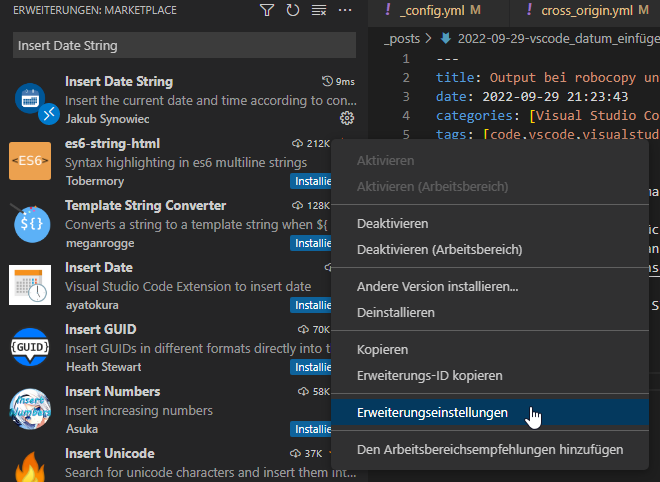This screenshot has height=482, width=660.
Task: Click Erweiterungs-ID kopieren menu item
Action: pos(430,375)
